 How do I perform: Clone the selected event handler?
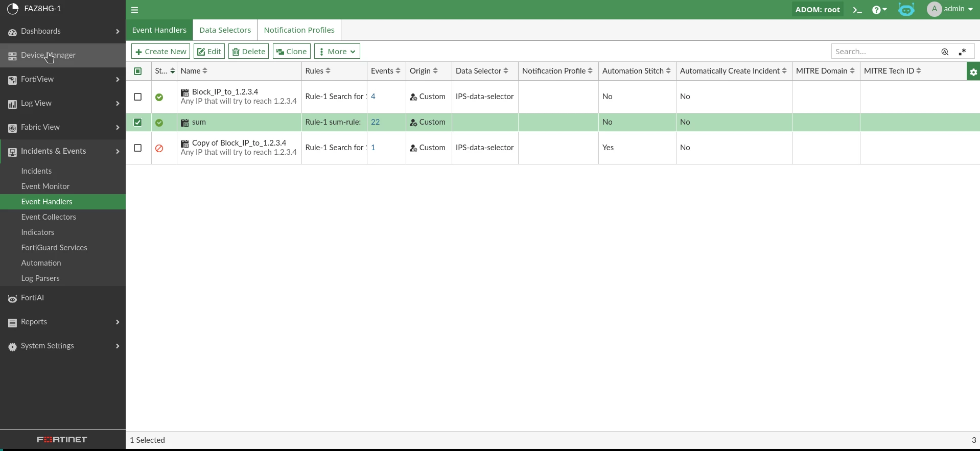point(292,52)
